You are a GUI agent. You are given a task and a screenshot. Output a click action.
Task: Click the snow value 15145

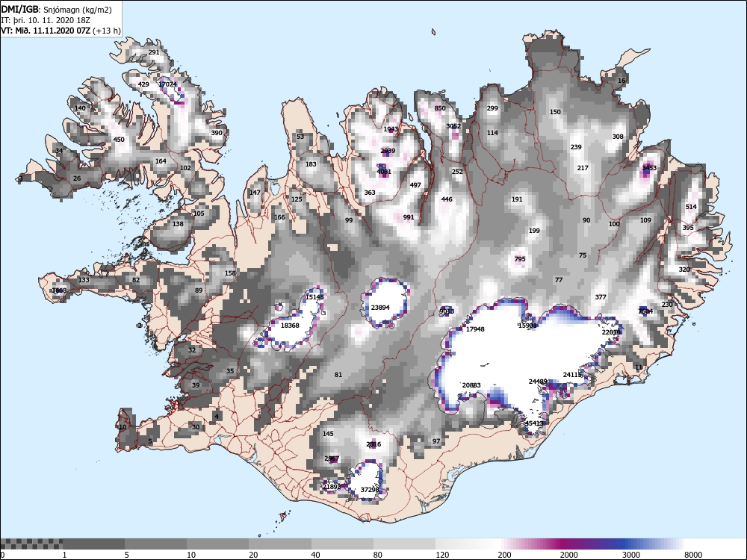pos(314,297)
